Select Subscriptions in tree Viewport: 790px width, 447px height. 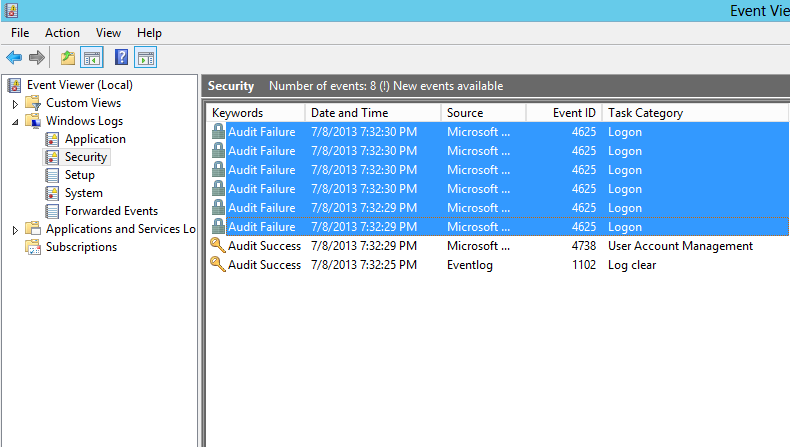[x=81, y=247]
